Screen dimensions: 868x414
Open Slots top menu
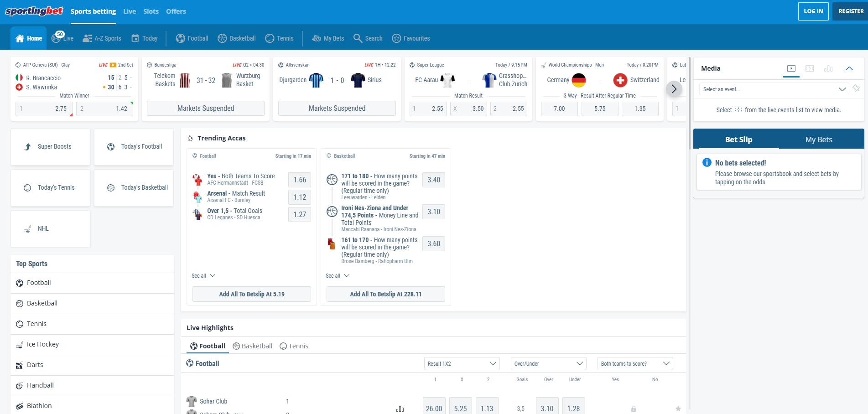[x=151, y=11]
